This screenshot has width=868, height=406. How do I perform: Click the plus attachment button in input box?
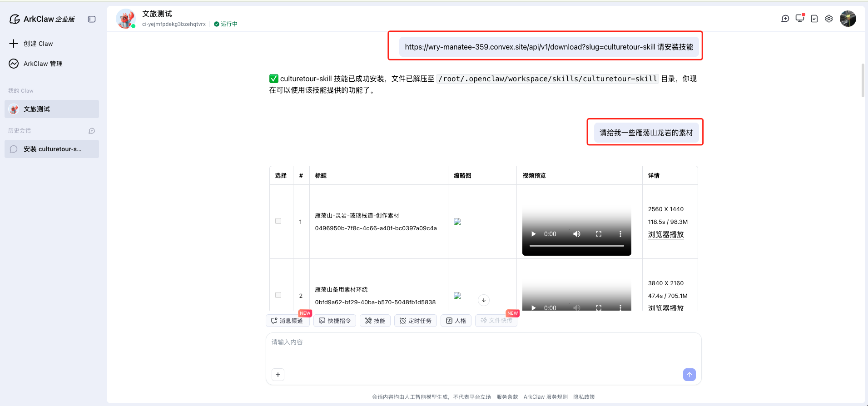tap(278, 375)
